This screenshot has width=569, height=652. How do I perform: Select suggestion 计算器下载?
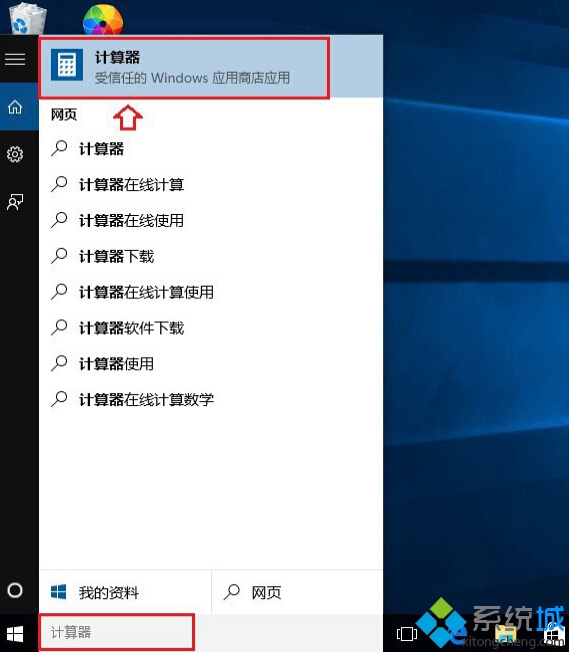tap(211, 256)
